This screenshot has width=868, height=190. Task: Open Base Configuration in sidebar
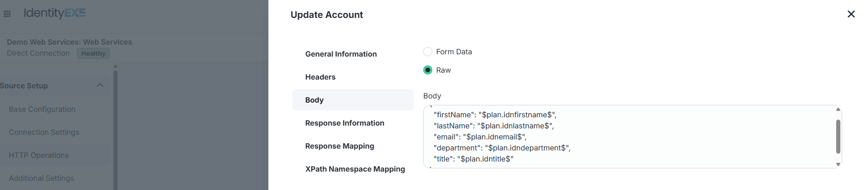42,109
